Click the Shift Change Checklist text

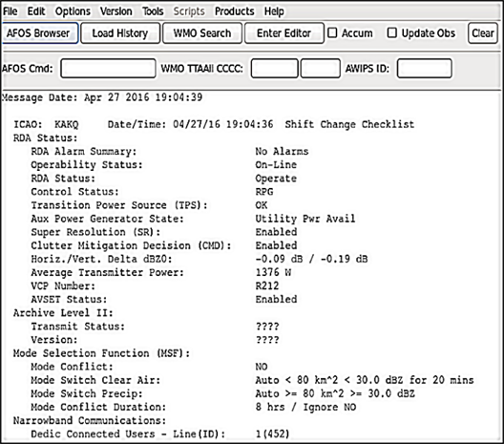[349, 124]
